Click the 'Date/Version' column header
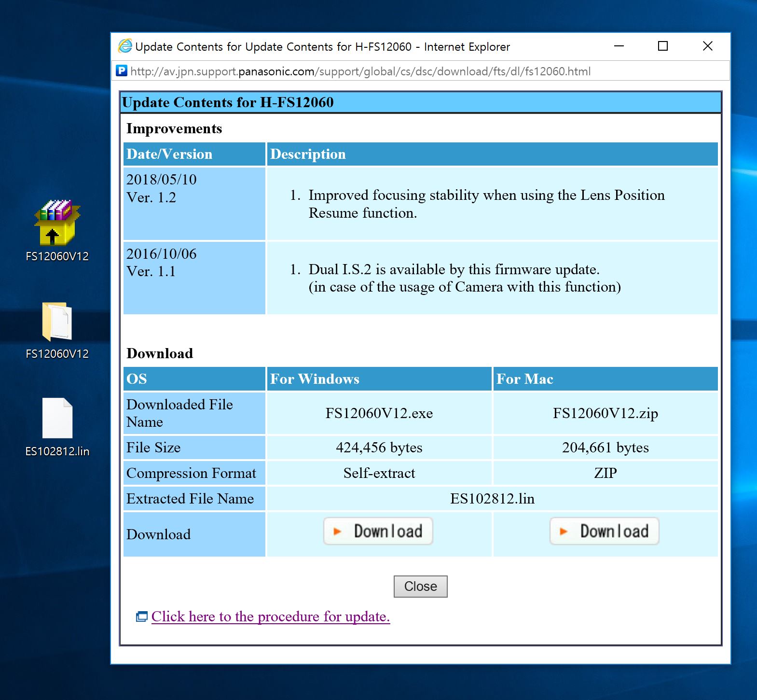The height and width of the screenshot is (700, 757). pos(194,154)
